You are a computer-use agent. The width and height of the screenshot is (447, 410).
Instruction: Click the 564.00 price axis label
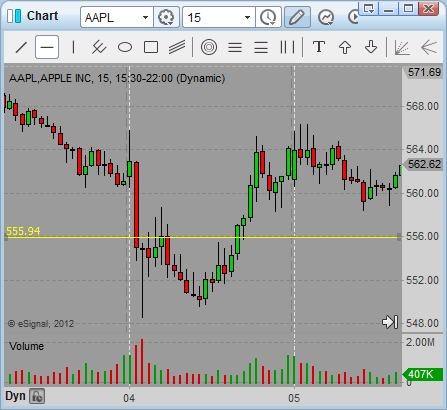click(x=422, y=149)
